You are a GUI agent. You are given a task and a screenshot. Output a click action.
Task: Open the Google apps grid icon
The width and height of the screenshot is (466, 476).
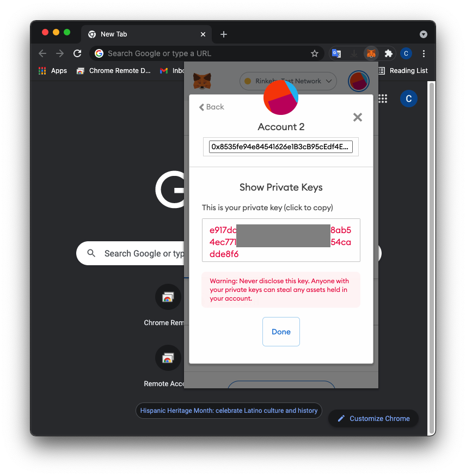coord(383,99)
